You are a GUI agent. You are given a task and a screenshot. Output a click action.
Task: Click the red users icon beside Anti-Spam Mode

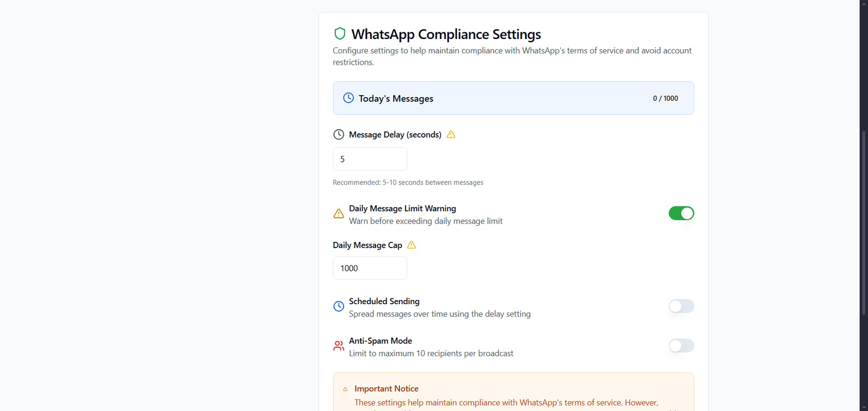click(x=339, y=346)
